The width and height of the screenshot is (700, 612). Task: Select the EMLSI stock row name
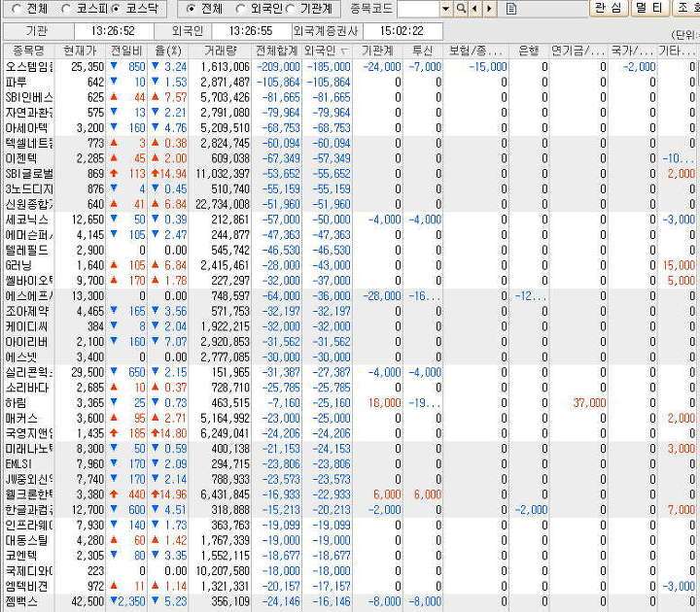(x=18, y=464)
